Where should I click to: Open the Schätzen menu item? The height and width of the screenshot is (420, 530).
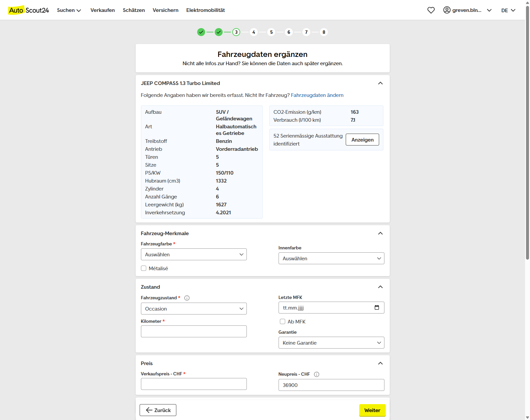coord(134,10)
